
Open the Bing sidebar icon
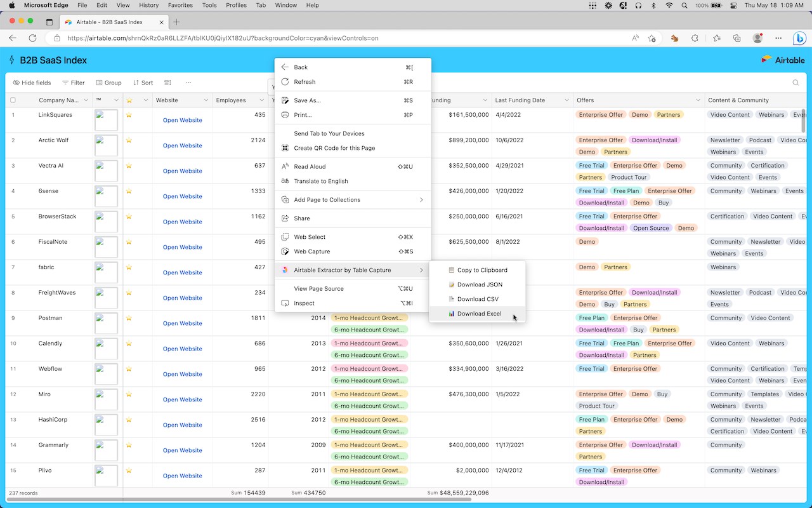click(799, 38)
